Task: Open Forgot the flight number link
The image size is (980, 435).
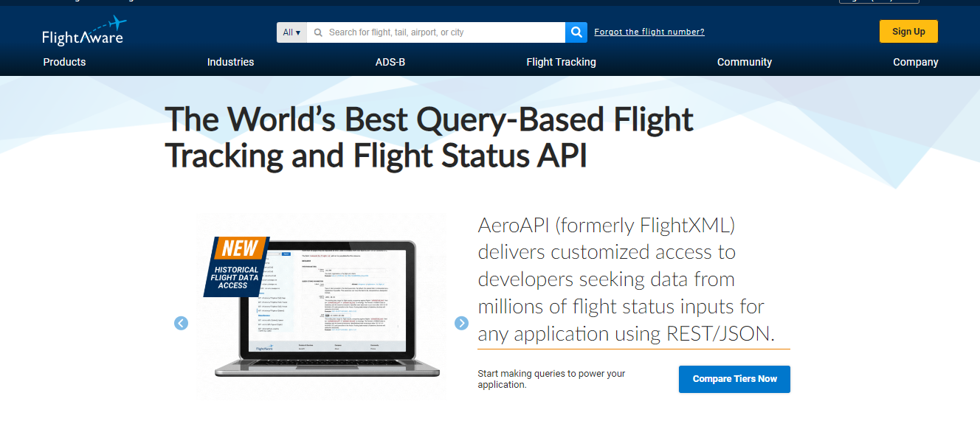Action: (x=649, y=32)
